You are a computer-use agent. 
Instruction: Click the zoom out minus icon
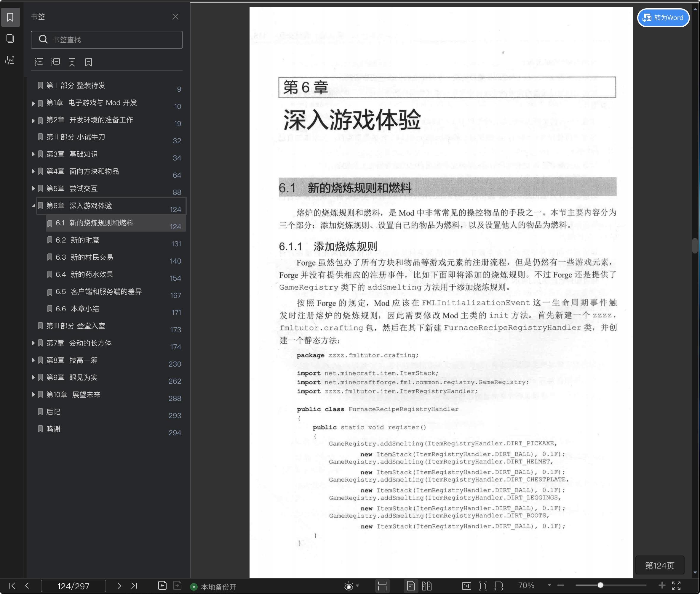point(561,586)
